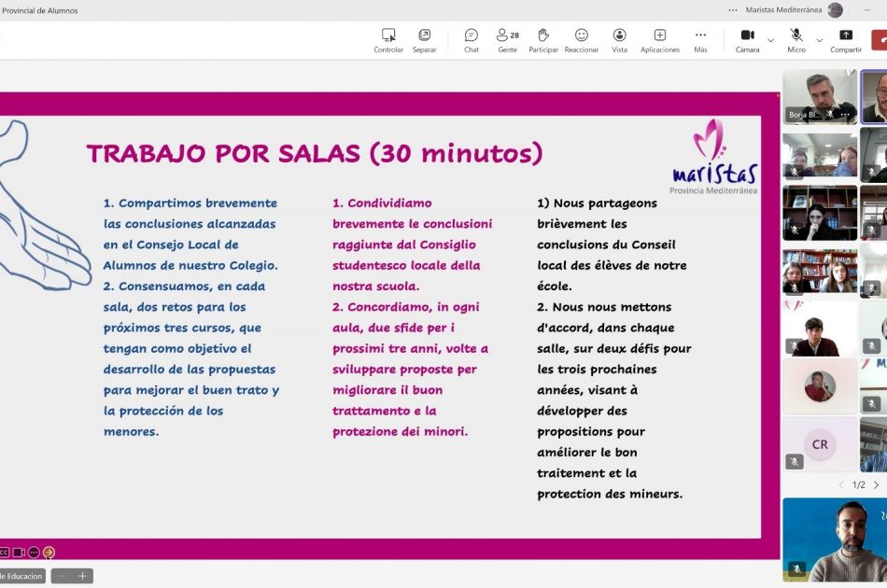887x588 pixels.
Task: Expand the camera options dropdown arrow
Action: pos(770,40)
